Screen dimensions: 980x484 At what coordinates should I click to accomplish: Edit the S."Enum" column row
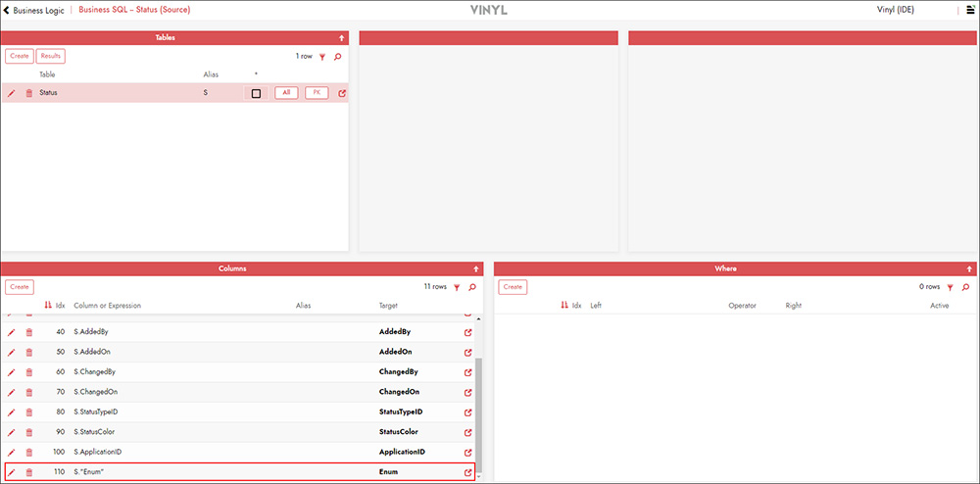(12, 472)
